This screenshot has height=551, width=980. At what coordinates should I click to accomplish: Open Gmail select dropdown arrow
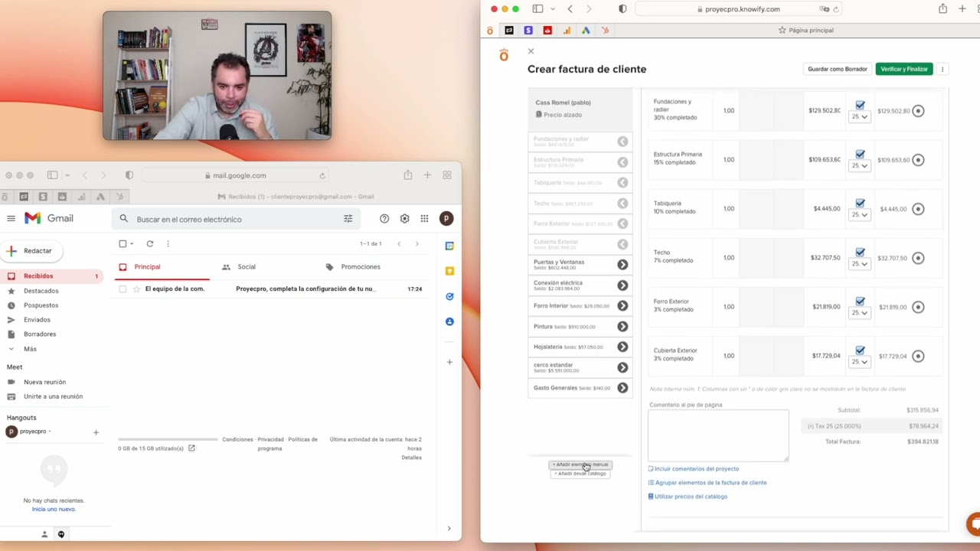tap(132, 244)
